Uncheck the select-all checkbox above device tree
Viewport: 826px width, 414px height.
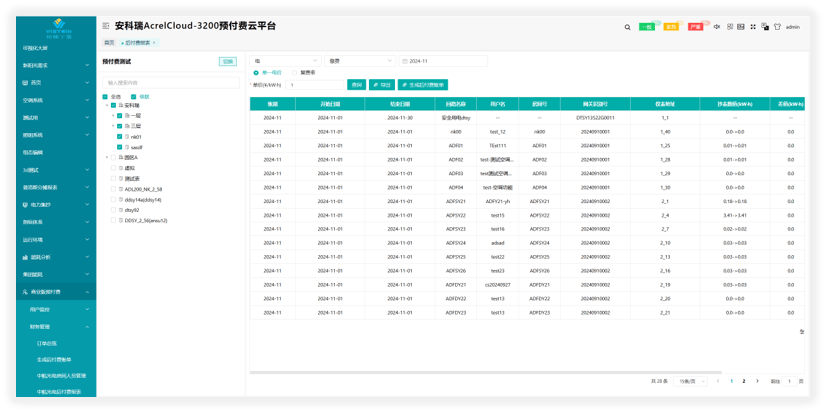pos(105,97)
